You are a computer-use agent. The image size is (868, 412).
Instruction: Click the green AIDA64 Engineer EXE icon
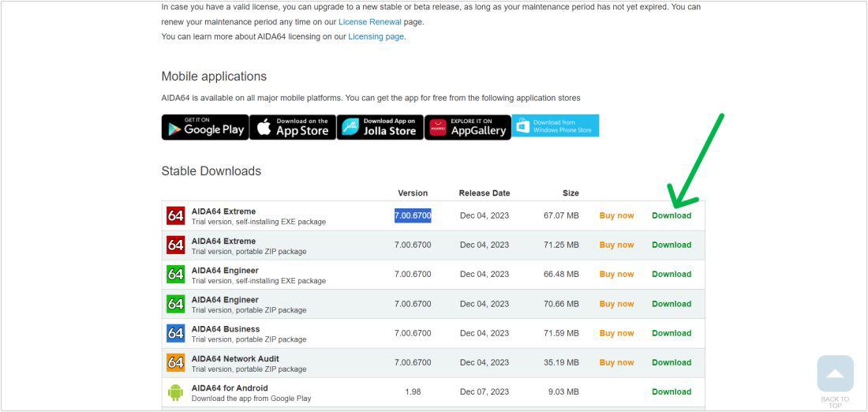click(175, 274)
